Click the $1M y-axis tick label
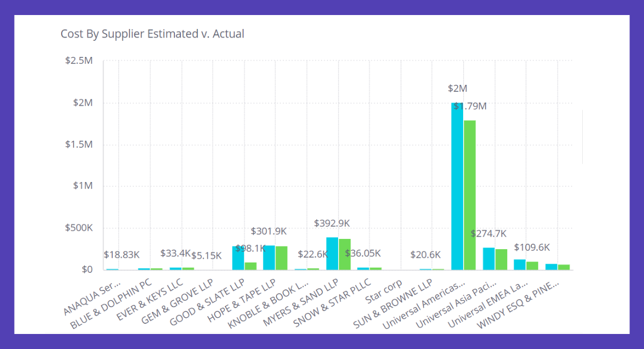The width and height of the screenshot is (644, 349). coord(83,186)
